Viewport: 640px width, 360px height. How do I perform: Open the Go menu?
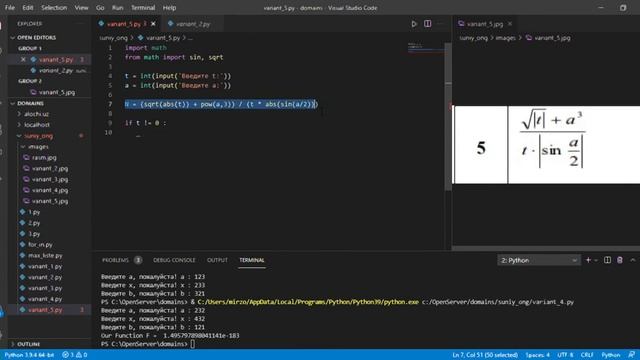100,8
